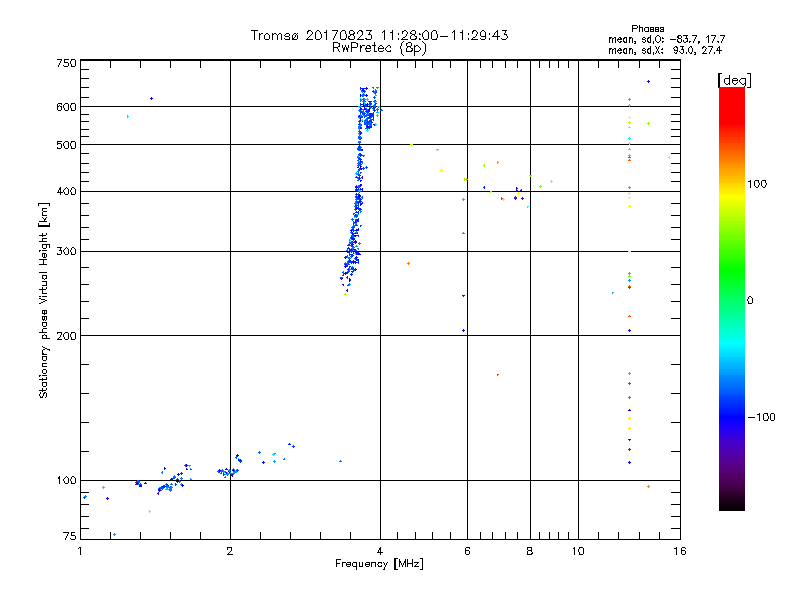Click x-axis tick label '10'
800x600 pixels.
tap(578, 551)
